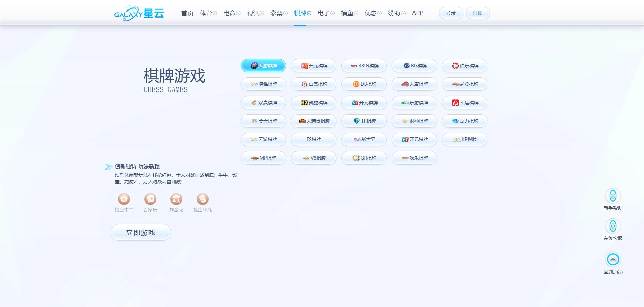Open the 电竞 dropdown menu
Screen dimensions: 644x307
pos(231,13)
